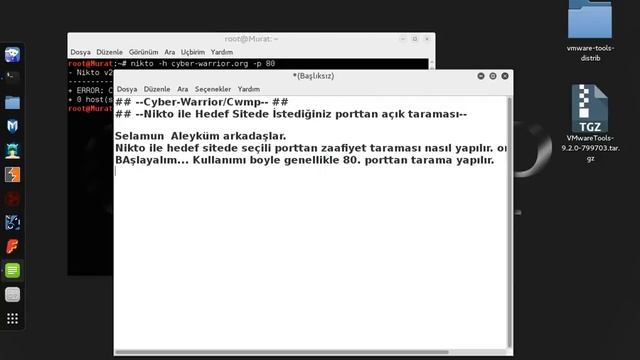The width and height of the screenshot is (640, 360).
Task: Open Seçenekler menu in the text editor
Action: click(213, 89)
